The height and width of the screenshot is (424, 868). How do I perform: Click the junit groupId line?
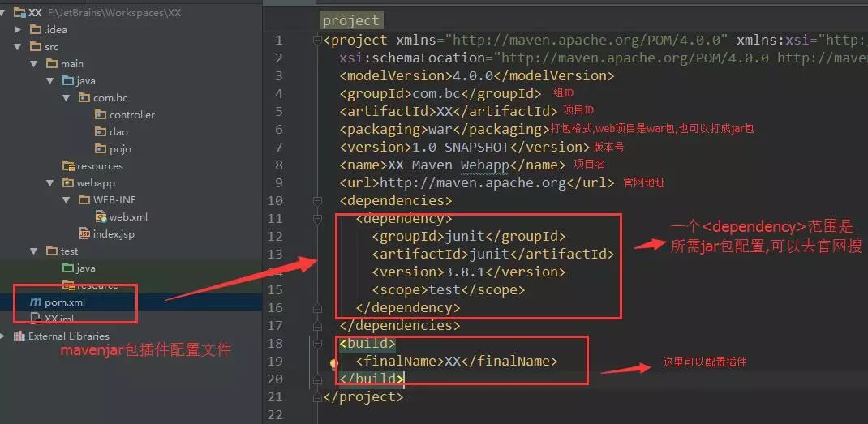point(469,237)
